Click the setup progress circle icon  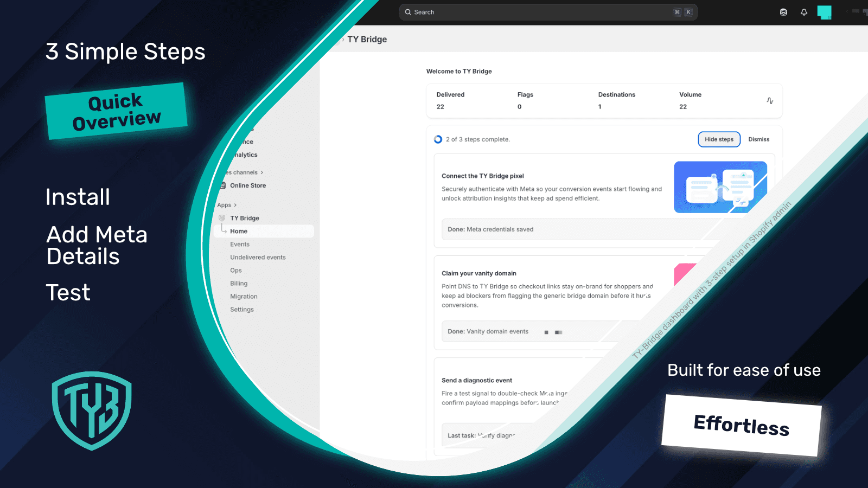(x=438, y=139)
